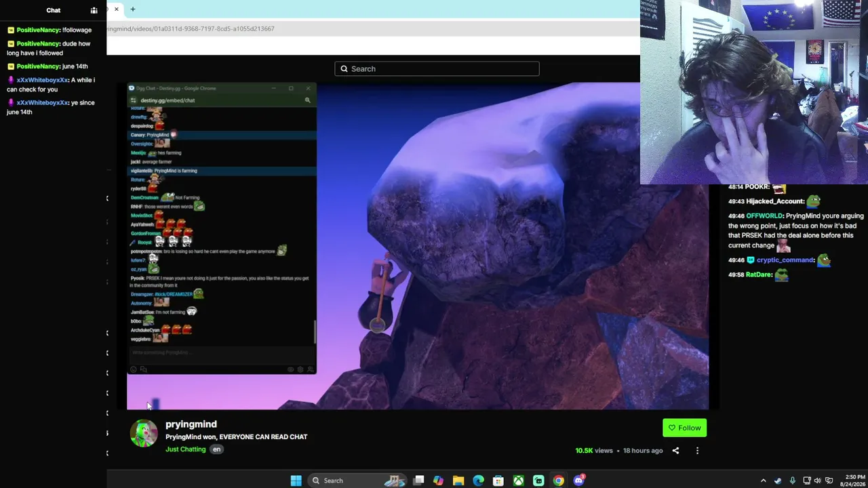Viewport: 868px width, 488px height.
Task: Open Microsoft Edge from the taskbar
Action: [x=478, y=481]
